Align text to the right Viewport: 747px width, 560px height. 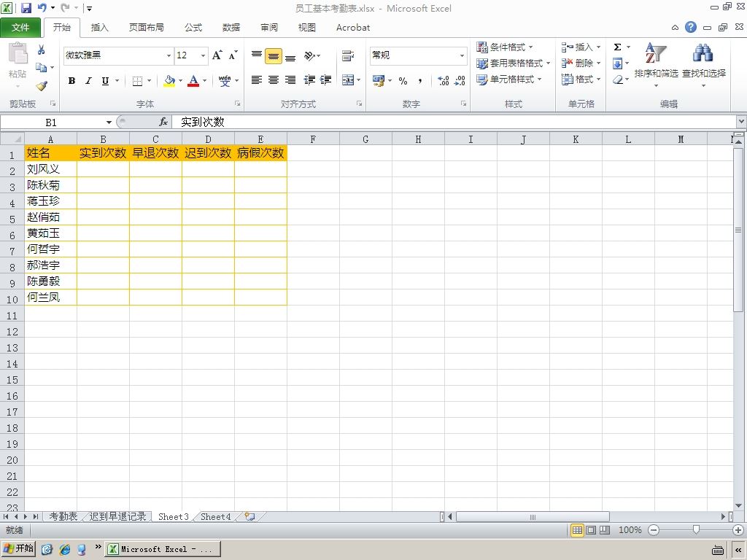pos(290,80)
